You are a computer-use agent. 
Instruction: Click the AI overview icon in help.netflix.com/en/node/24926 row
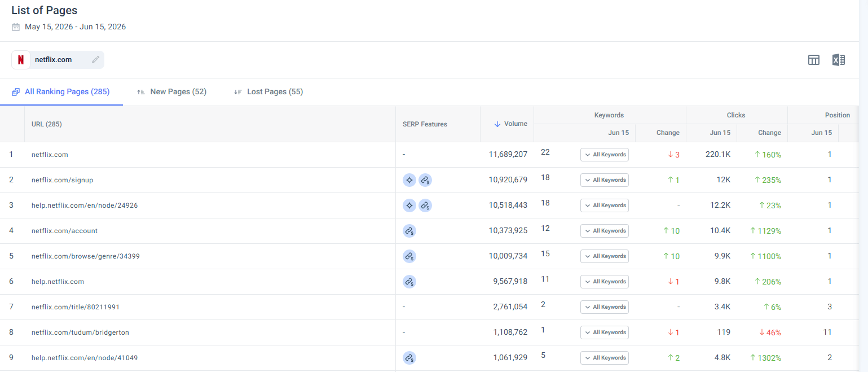[409, 205]
